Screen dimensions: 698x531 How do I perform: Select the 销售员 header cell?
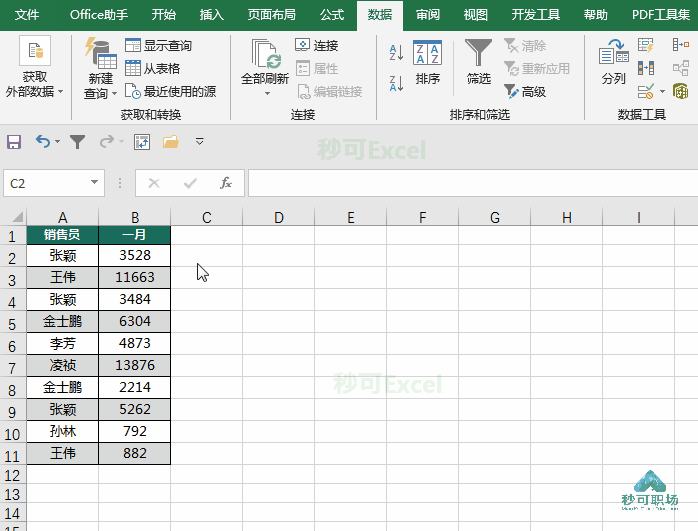tap(62, 235)
